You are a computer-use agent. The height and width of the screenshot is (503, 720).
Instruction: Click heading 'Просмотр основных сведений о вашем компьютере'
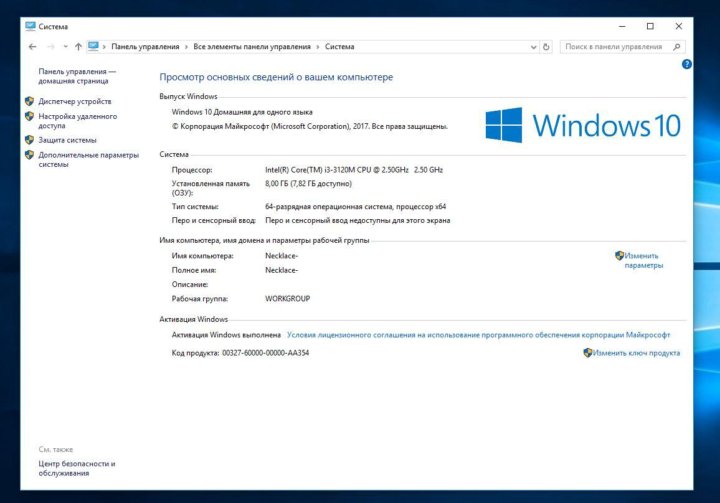pos(276,77)
